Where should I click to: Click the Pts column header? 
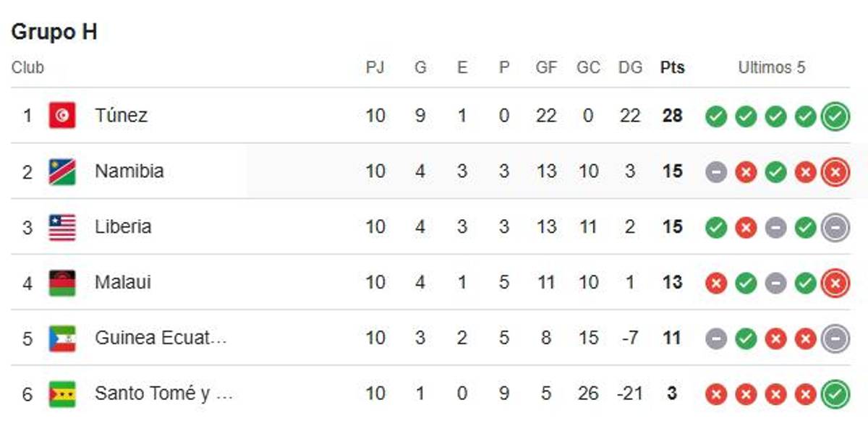[672, 68]
